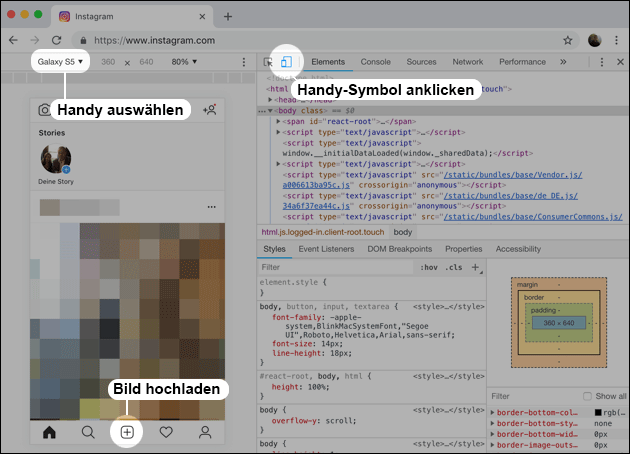Open post options three-dot menu
630x454 pixels.
(212, 207)
